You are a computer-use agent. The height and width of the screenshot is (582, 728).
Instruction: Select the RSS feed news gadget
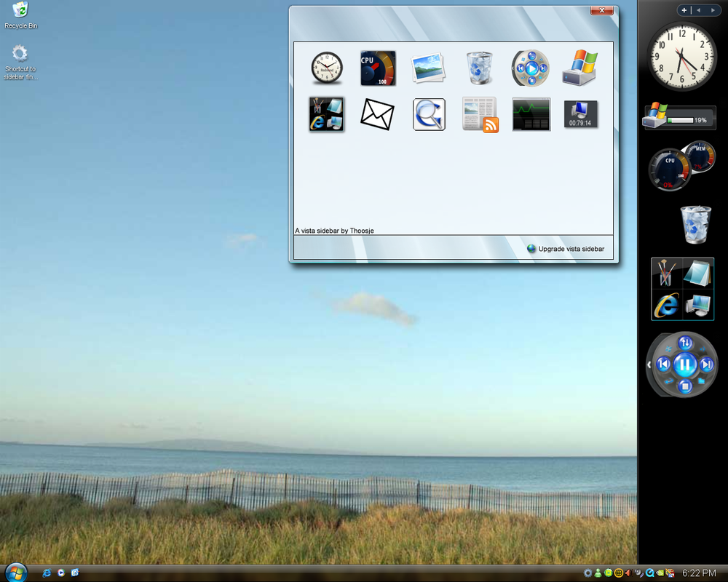(480, 115)
